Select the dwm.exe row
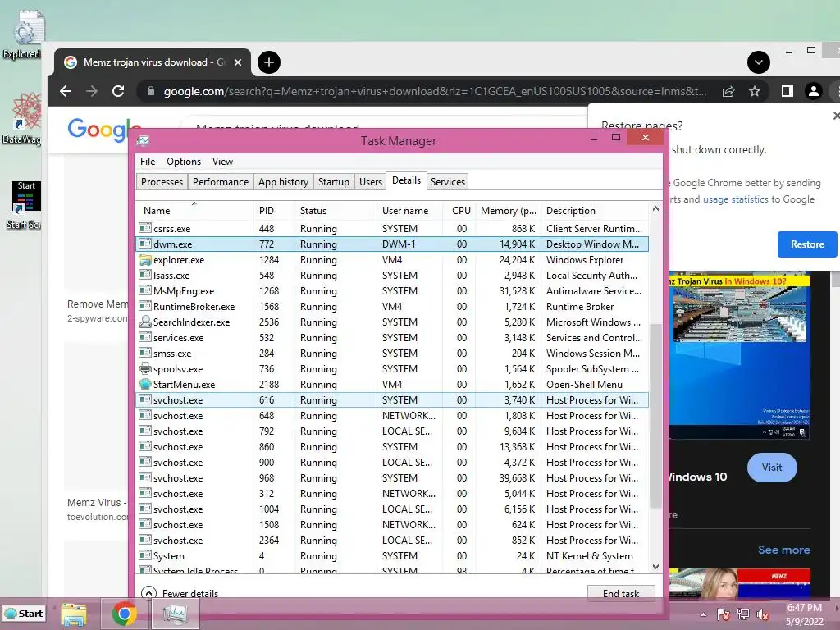The image size is (840, 630). tap(392, 244)
